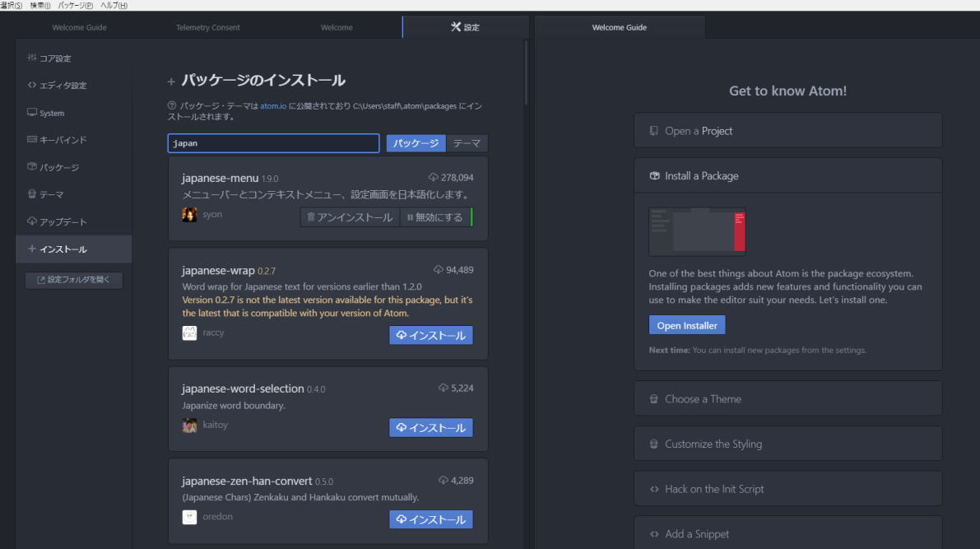Click the settings pane vertical scrollbar
This screenshot has width=980, height=549.
(x=527, y=73)
